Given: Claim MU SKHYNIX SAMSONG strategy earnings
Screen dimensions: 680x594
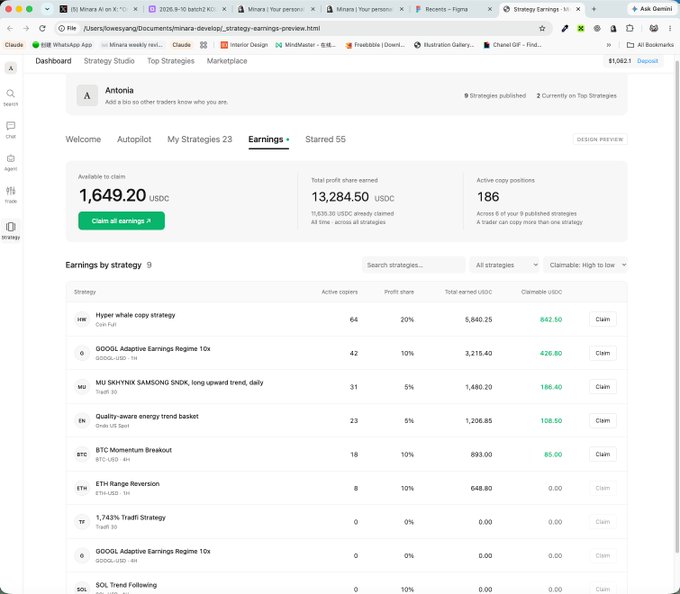Looking at the screenshot, I should tap(603, 387).
